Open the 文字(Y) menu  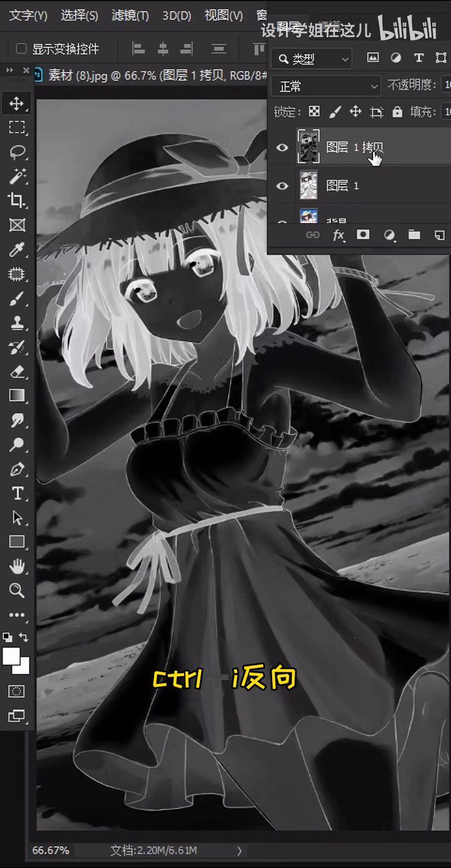tap(28, 16)
